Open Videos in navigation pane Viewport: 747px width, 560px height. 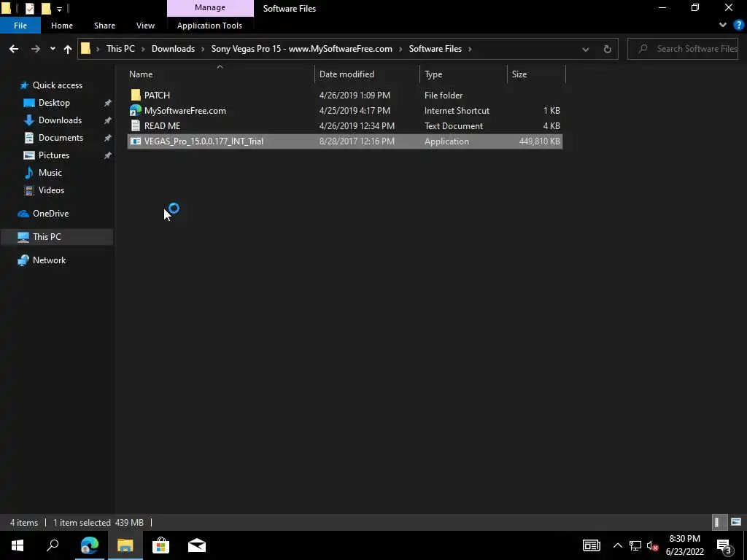click(51, 190)
